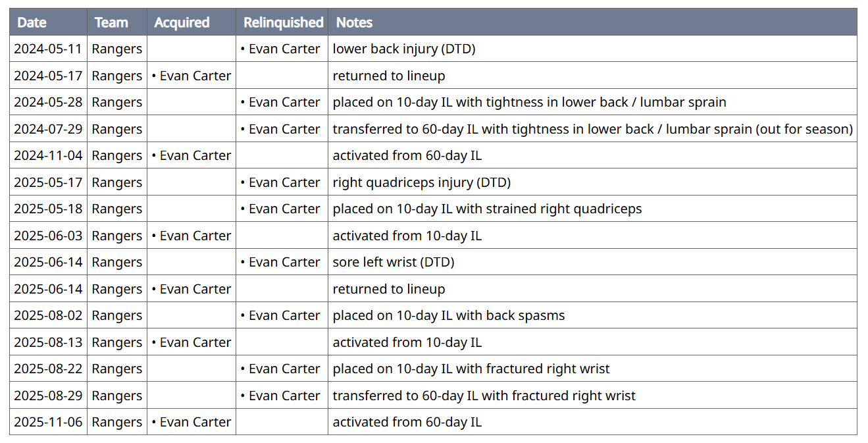Click the "placed on 10-day IL with back spasms" note
The height and width of the screenshot is (443, 868).
tap(448, 315)
